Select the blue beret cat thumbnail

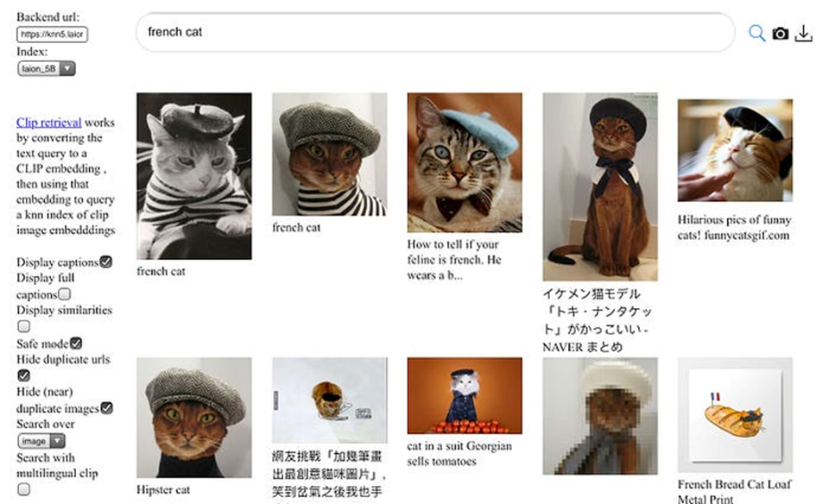tap(465, 162)
